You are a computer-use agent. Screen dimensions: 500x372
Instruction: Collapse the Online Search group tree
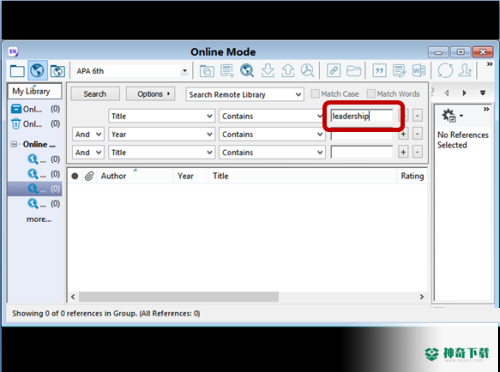coord(14,144)
